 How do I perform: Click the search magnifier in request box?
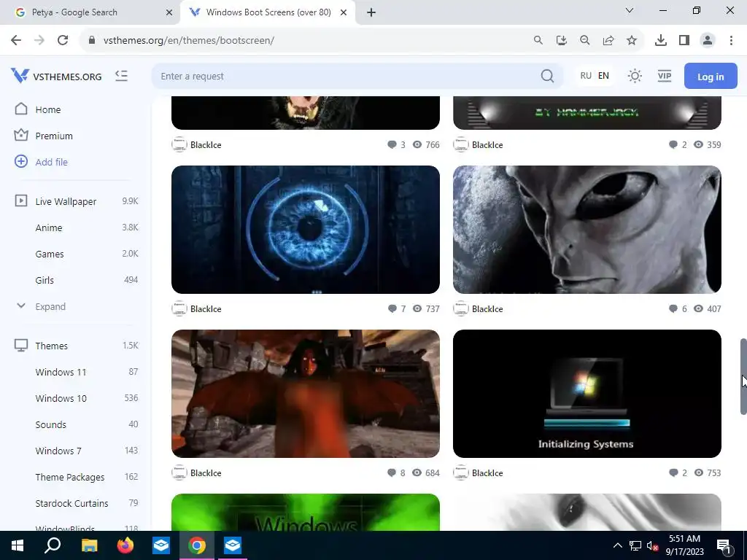click(547, 76)
